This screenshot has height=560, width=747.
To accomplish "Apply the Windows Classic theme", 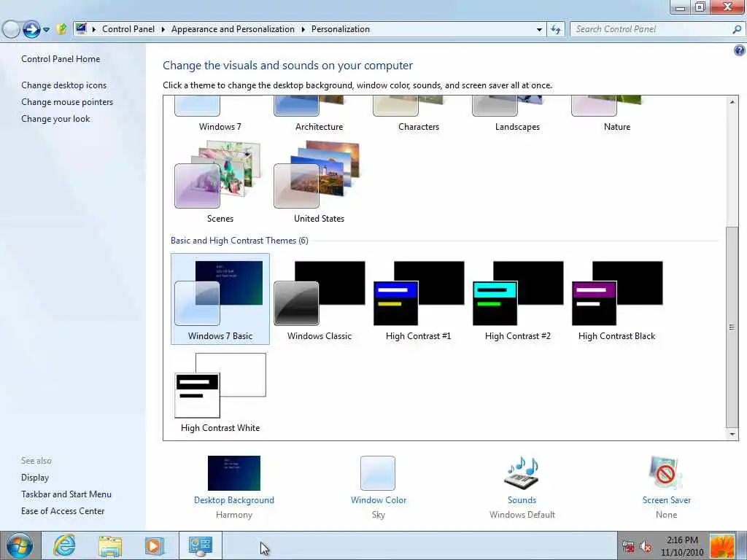I will point(320,299).
